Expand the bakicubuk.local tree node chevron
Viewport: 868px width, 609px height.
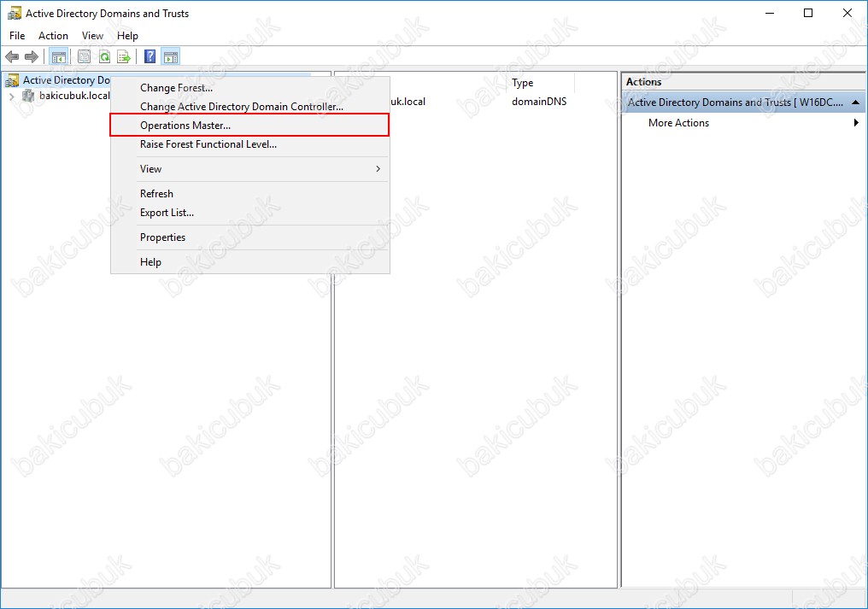pos(12,97)
